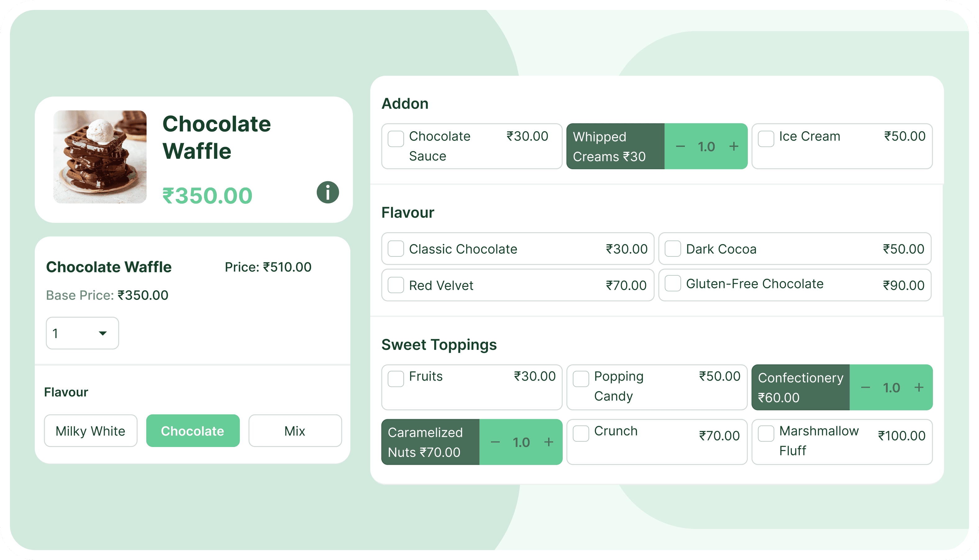Decrease Whipped Creams quantity with minus icon
This screenshot has height=560, width=979.
coord(680,147)
